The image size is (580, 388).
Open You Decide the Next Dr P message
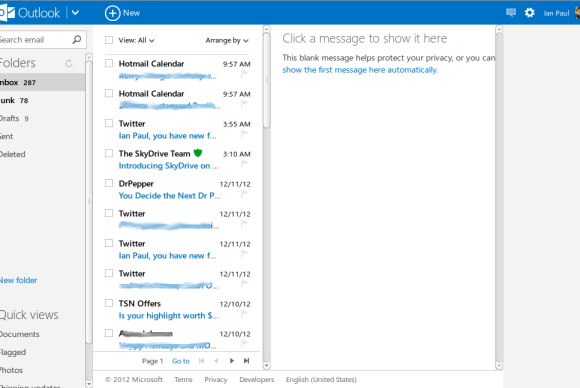coord(169,196)
